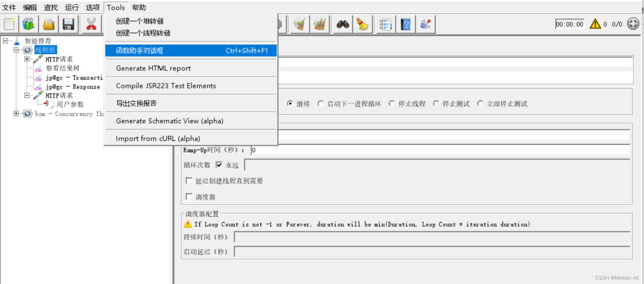This screenshot has height=284, width=644.
Task: Select the 启动下一进程循环 radio button
Action: pyautogui.click(x=320, y=103)
